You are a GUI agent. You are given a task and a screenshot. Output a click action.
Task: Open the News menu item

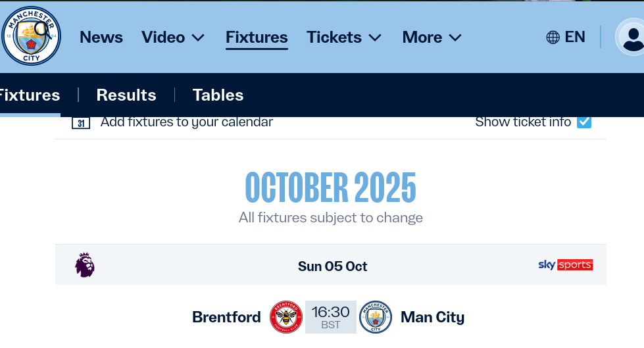[x=101, y=37]
